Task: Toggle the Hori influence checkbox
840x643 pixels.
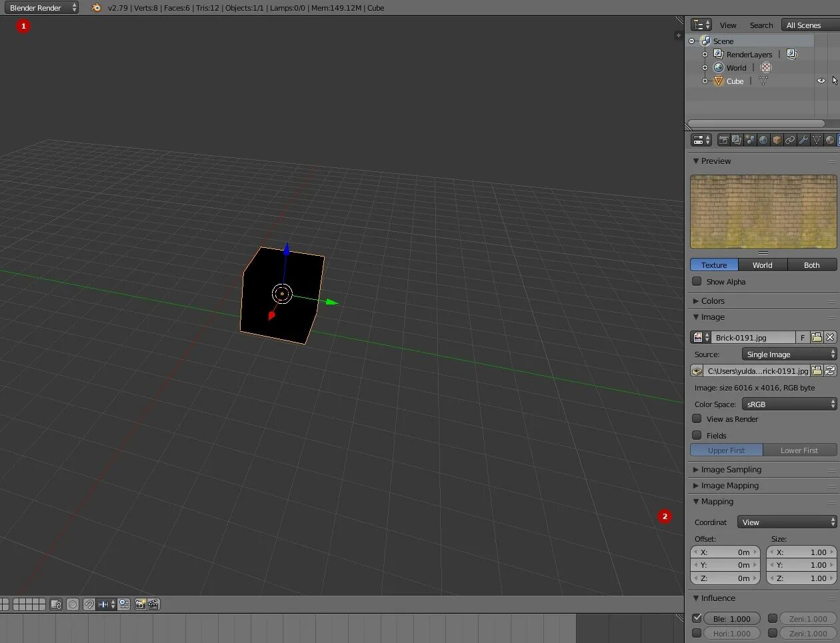Action: [697, 633]
